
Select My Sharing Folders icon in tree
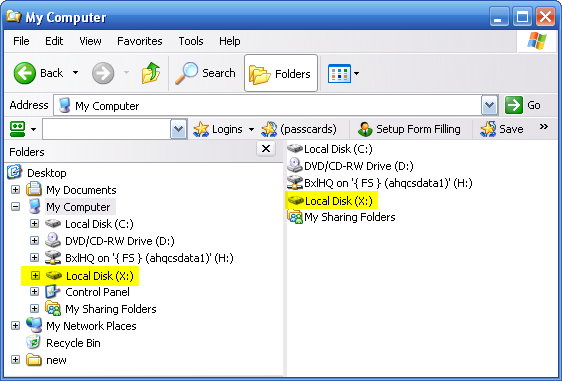53,308
